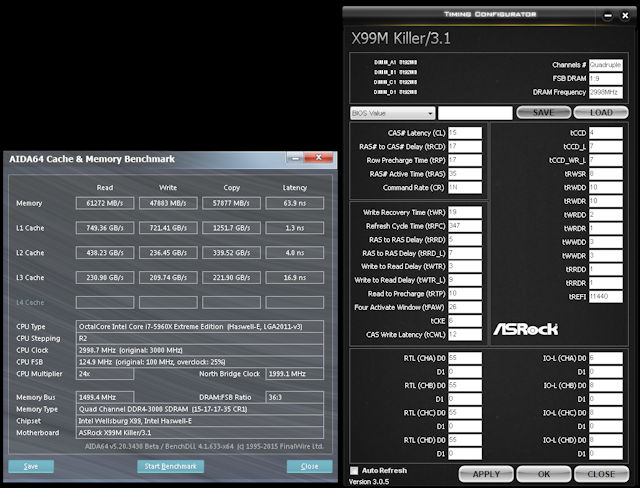Image resolution: width=640 pixels, height=488 pixels.
Task: Select the tWWDD value field
Action: click(x=606, y=242)
